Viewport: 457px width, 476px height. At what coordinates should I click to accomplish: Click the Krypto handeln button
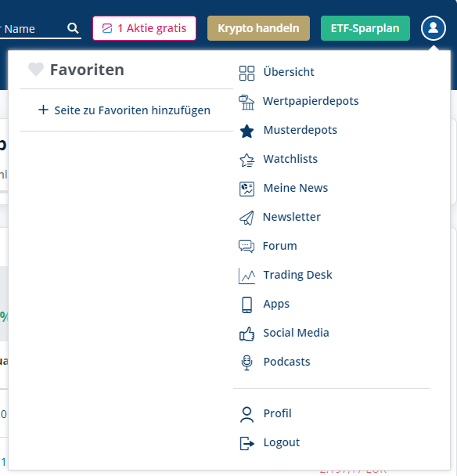tap(258, 28)
